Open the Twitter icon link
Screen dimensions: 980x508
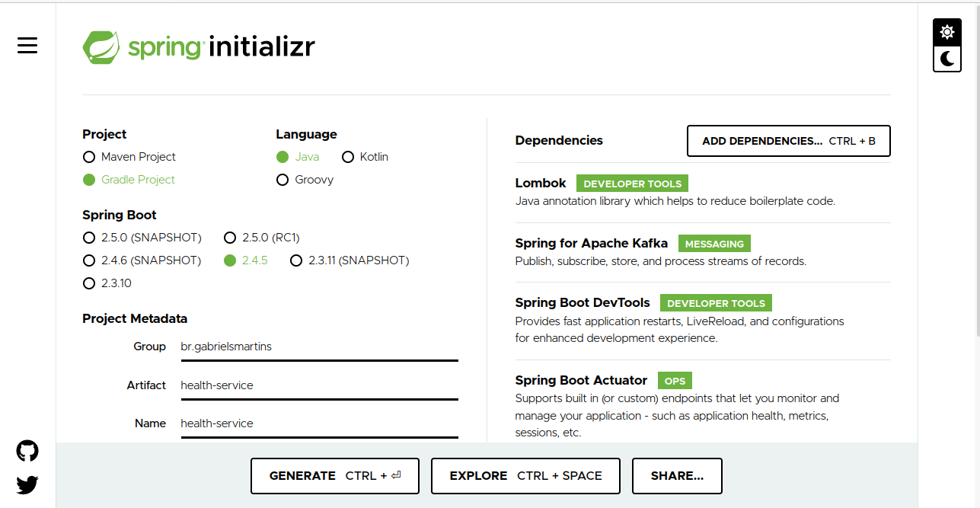point(27,484)
